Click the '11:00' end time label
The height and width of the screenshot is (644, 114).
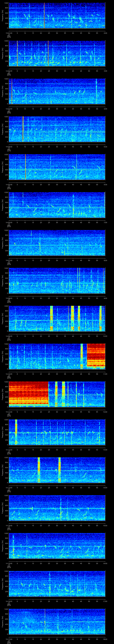point(105,374)
